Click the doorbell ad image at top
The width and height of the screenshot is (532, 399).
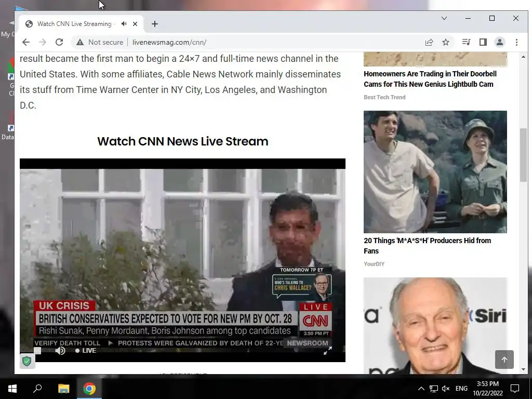[x=435, y=59]
